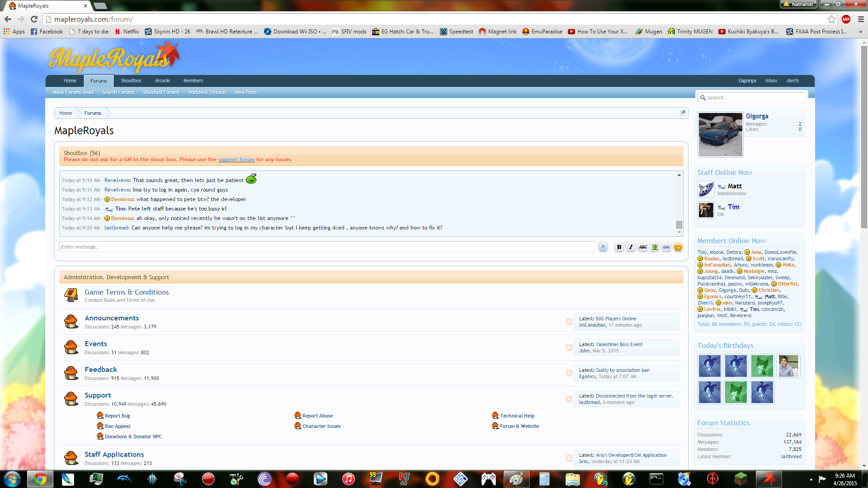Click the insert image icon
Image resolution: width=868 pixels, height=488 pixels.
654,247
